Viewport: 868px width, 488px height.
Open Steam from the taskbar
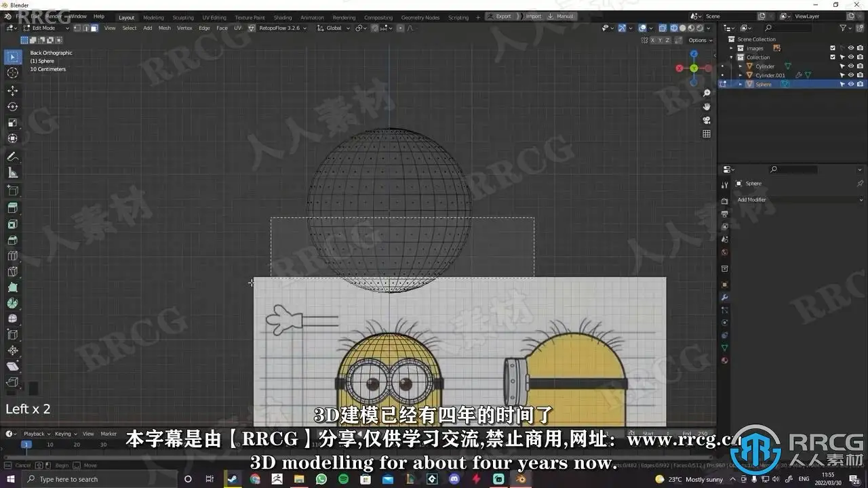(233, 479)
